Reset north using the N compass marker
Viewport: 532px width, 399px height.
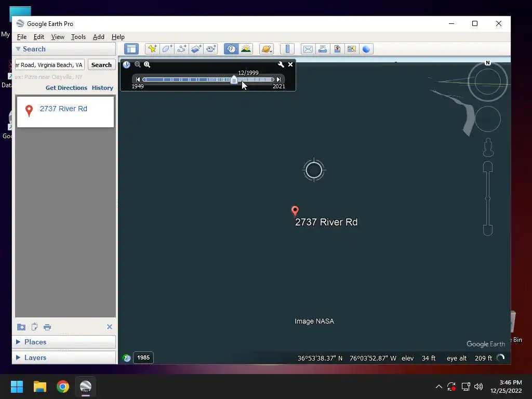pyautogui.click(x=487, y=63)
